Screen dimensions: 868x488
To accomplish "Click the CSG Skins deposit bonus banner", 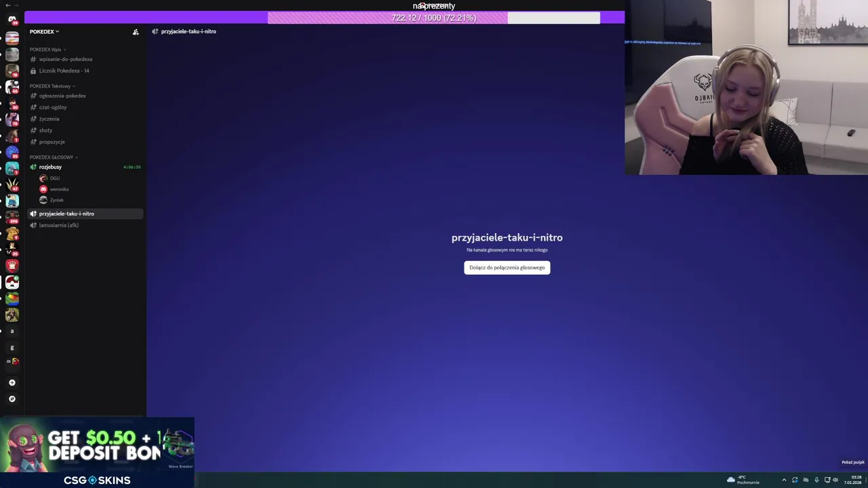I will pos(97,453).
